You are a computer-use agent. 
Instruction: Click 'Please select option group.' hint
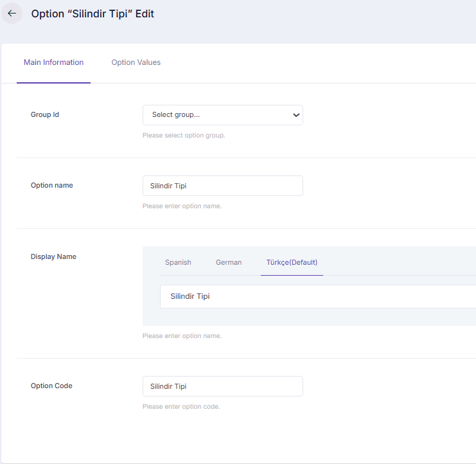point(184,136)
